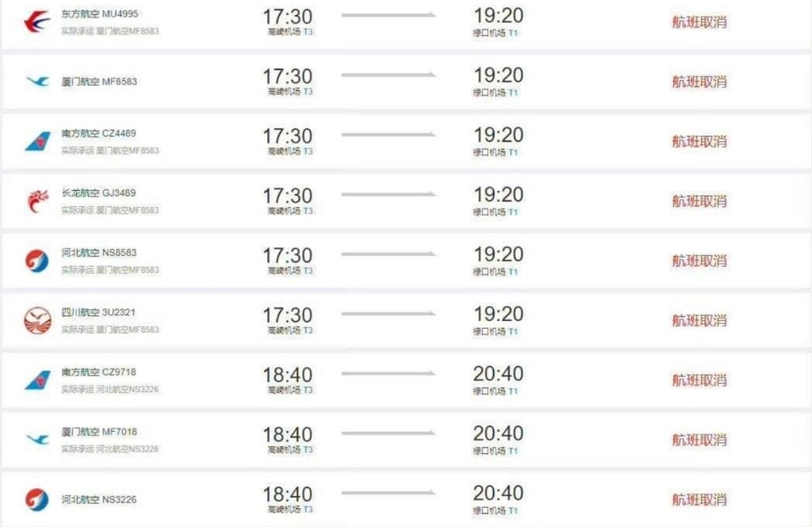Screen dimensions: 812x527
Task: Click the 17:30 departure time of NS8583
Action: pos(288,255)
